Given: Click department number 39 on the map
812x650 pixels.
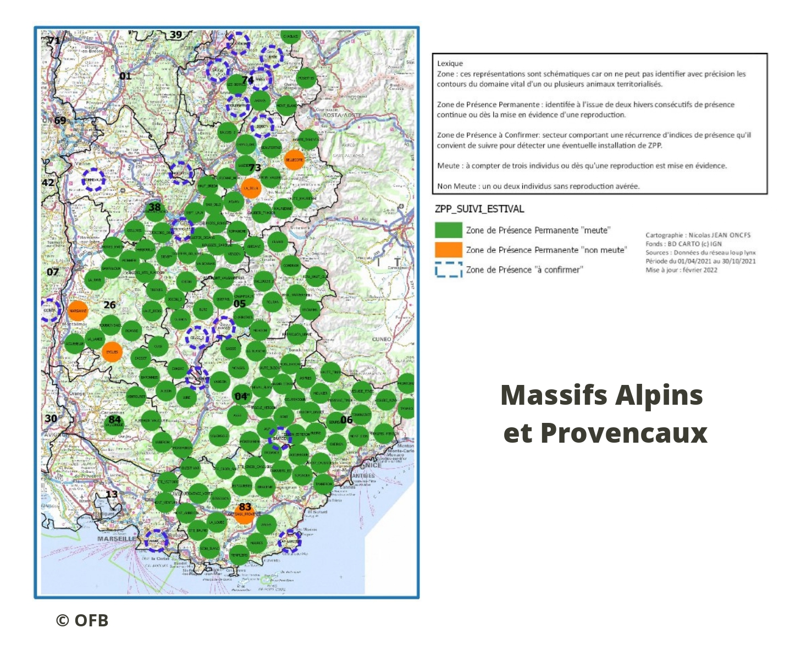Looking at the screenshot, I should pos(176,35).
